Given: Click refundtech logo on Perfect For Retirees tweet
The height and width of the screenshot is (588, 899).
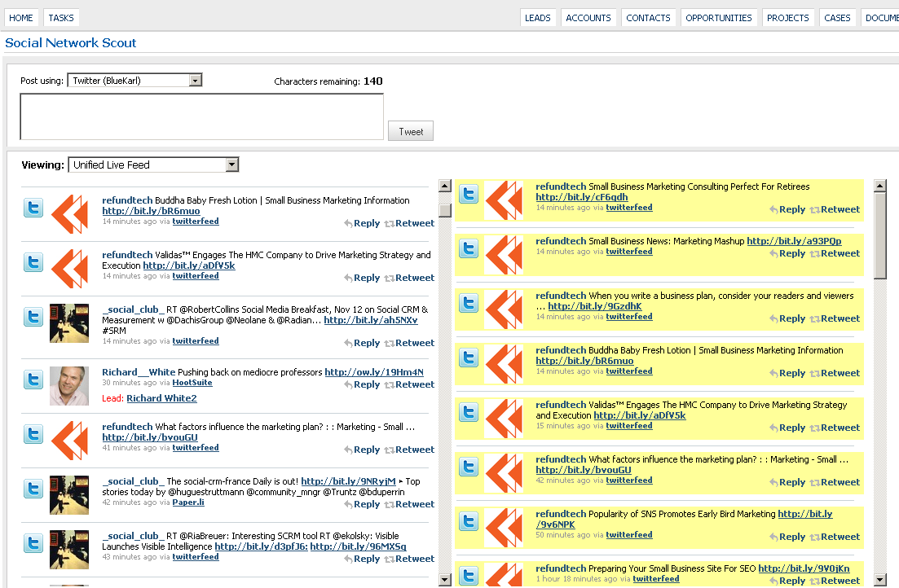Looking at the screenshot, I should (504, 200).
